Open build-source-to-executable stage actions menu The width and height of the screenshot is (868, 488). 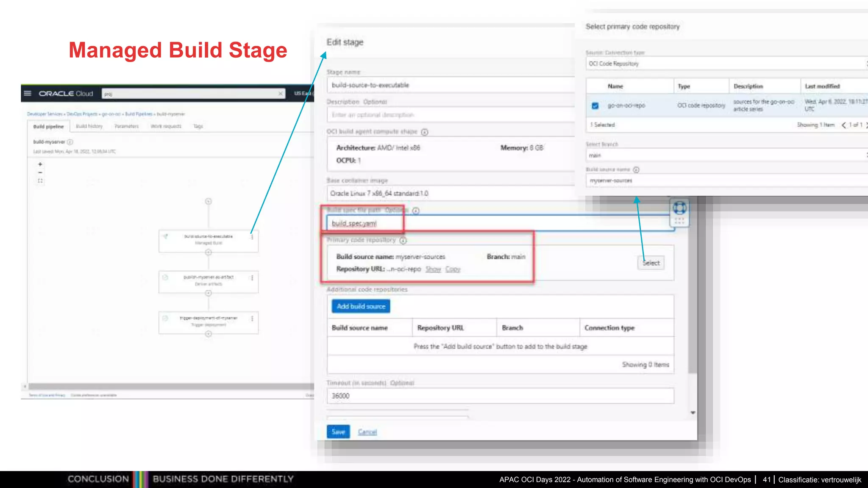point(252,237)
